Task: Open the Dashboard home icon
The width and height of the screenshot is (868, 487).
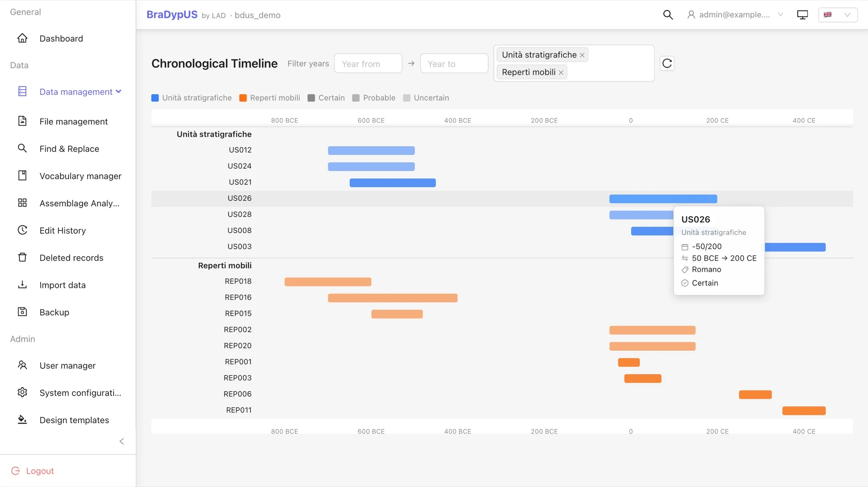Action: click(22, 38)
